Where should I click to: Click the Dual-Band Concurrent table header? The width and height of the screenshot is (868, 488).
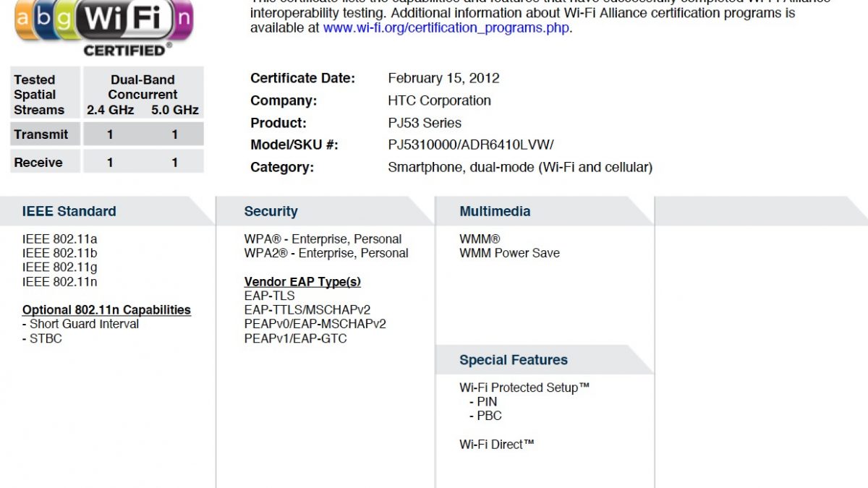point(142,87)
